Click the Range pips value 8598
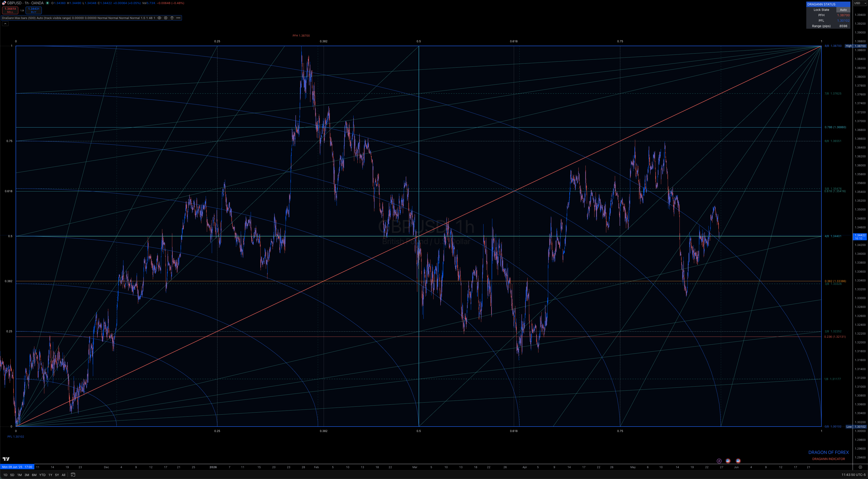868x479 pixels. click(x=843, y=26)
